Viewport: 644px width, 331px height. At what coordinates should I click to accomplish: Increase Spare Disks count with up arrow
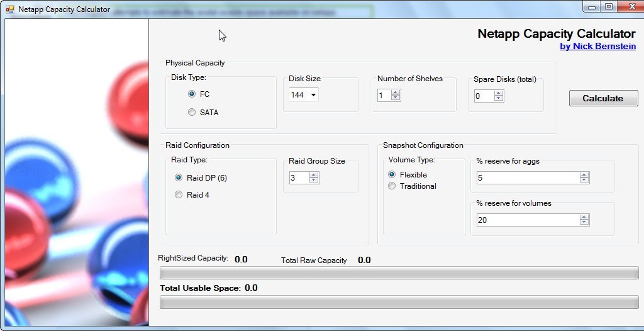pyautogui.click(x=499, y=93)
